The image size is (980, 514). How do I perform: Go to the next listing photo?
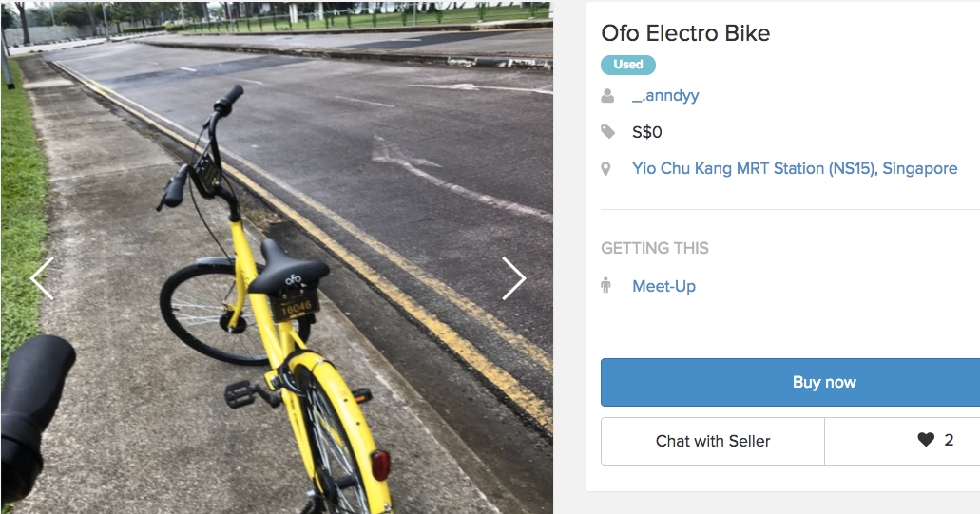[513, 278]
